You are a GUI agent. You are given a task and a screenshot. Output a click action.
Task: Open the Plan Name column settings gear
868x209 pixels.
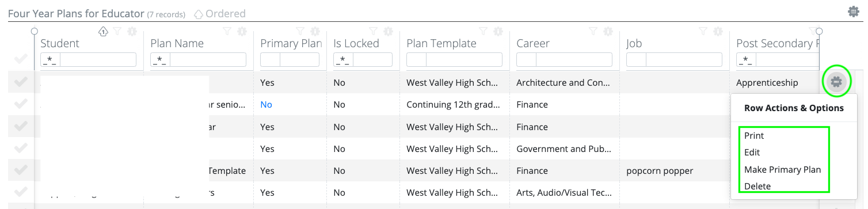point(242,31)
